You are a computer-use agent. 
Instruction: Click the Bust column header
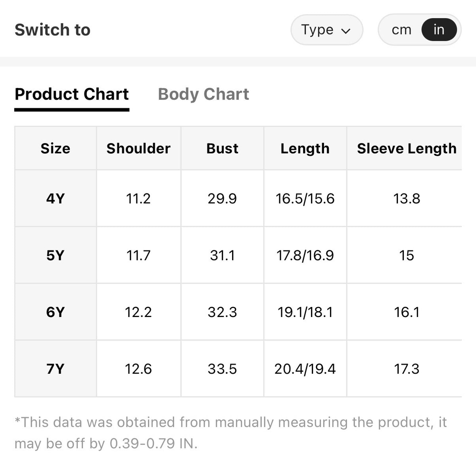(x=222, y=148)
